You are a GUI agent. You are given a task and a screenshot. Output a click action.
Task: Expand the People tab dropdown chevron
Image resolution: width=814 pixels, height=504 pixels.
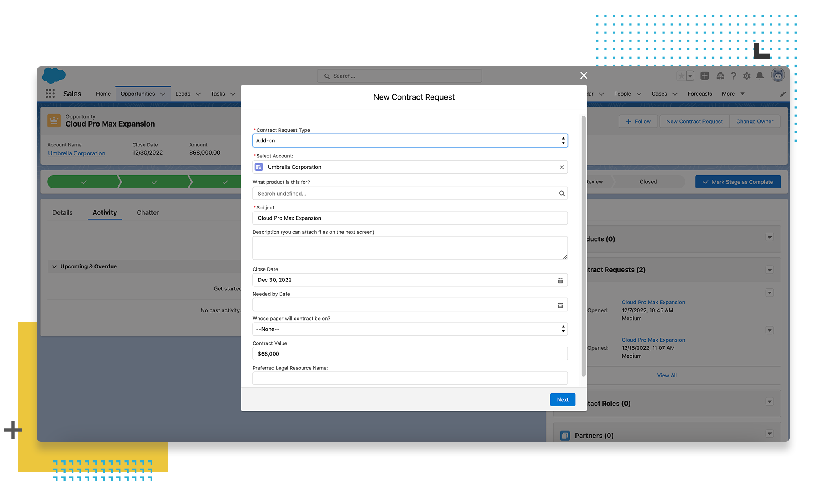pyautogui.click(x=639, y=94)
